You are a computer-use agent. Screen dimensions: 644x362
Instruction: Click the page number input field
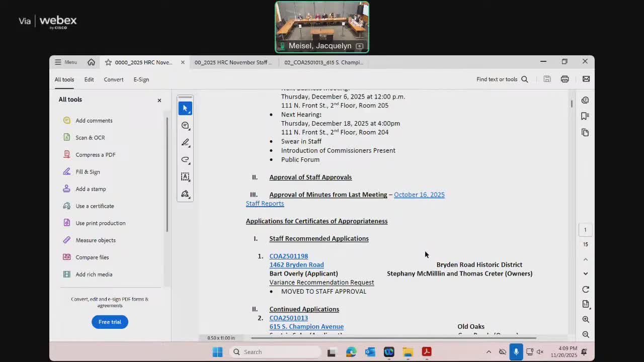click(585, 229)
